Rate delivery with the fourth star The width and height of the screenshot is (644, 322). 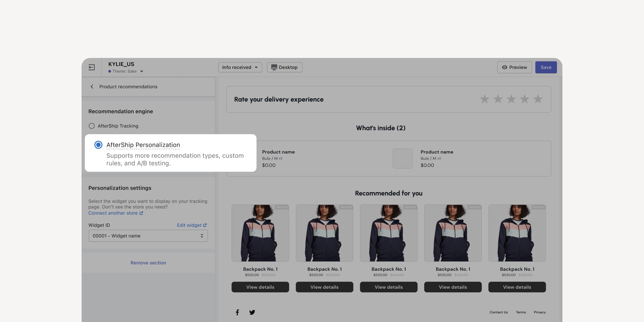[524, 99]
